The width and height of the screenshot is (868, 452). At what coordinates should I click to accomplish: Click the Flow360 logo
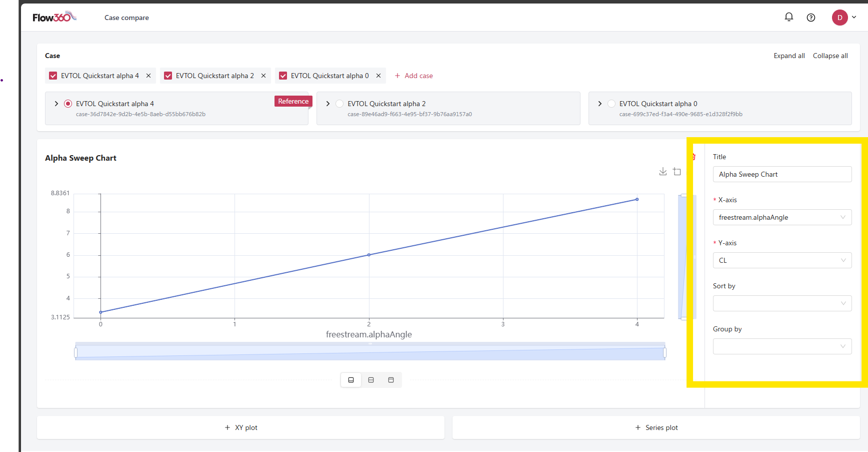pyautogui.click(x=54, y=17)
